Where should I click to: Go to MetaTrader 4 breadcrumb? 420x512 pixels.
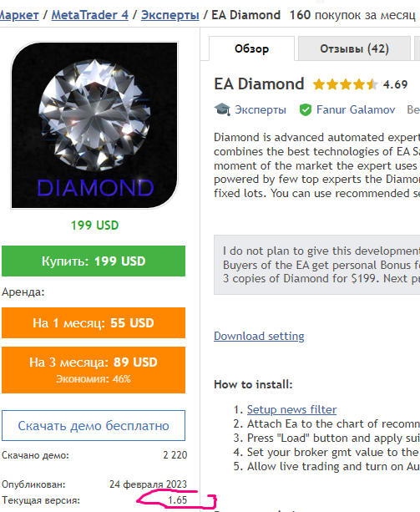[x=90, y=15]
